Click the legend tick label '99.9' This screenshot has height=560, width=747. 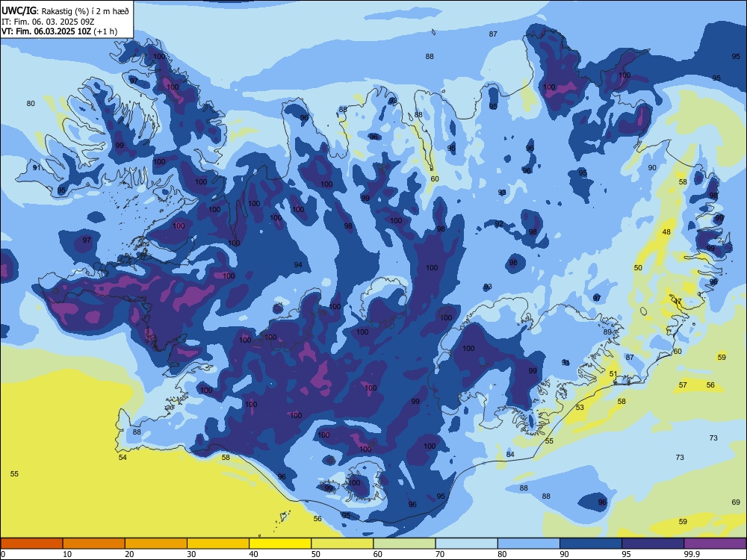(692, 554)
